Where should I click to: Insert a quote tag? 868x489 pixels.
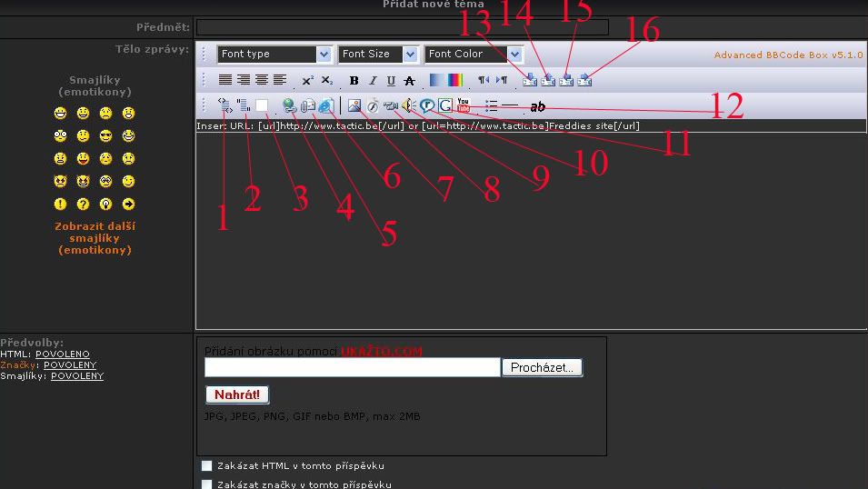243,105
